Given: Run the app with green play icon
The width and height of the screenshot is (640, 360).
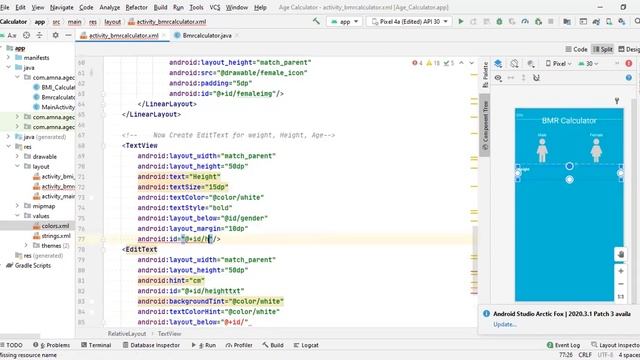Looking at the screenshot, I should pos(461,21).
